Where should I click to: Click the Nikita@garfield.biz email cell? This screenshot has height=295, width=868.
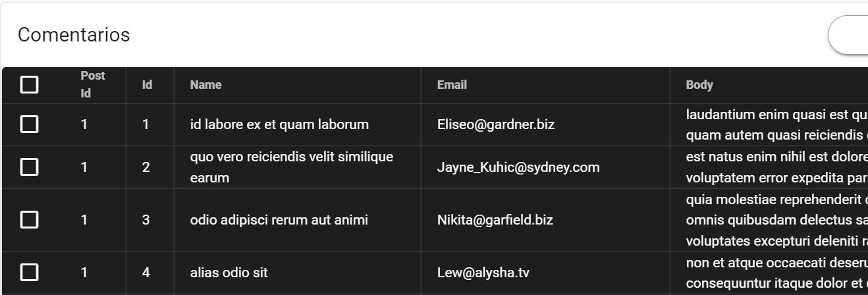[495, 220]
